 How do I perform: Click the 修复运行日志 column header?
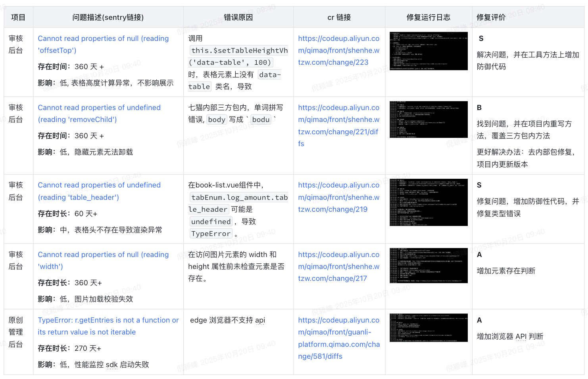click(428, 17)
